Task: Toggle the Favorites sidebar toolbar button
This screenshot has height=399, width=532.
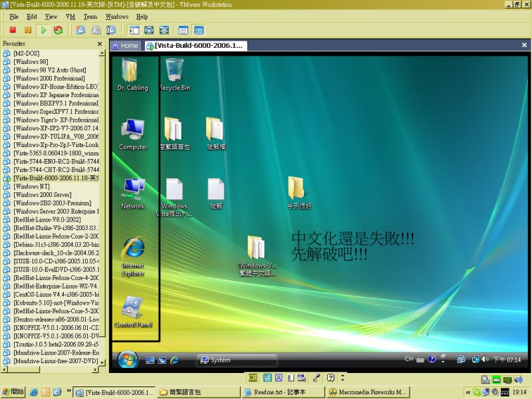Action: [x=134, y=30]
